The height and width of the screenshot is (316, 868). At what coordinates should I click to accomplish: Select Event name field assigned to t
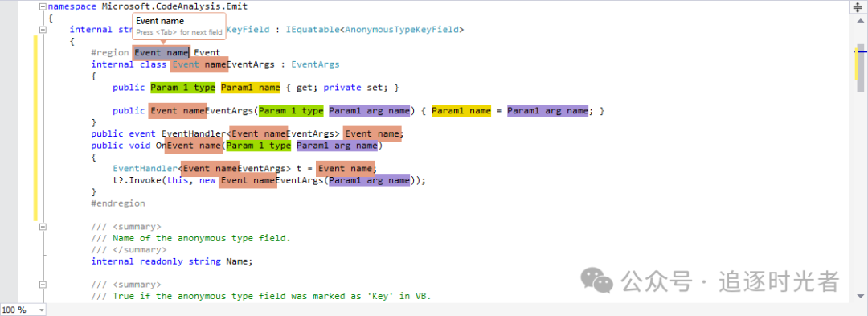(346, 169)
